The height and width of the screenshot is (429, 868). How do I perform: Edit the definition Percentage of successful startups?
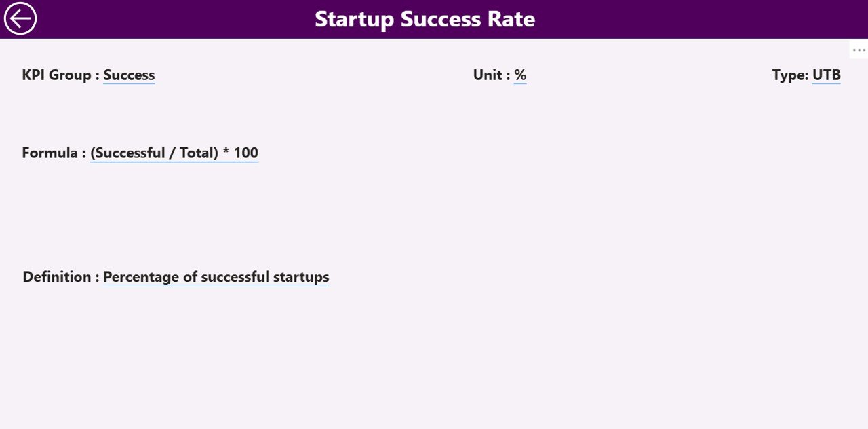pyautogui.click(x=216, y=276)
